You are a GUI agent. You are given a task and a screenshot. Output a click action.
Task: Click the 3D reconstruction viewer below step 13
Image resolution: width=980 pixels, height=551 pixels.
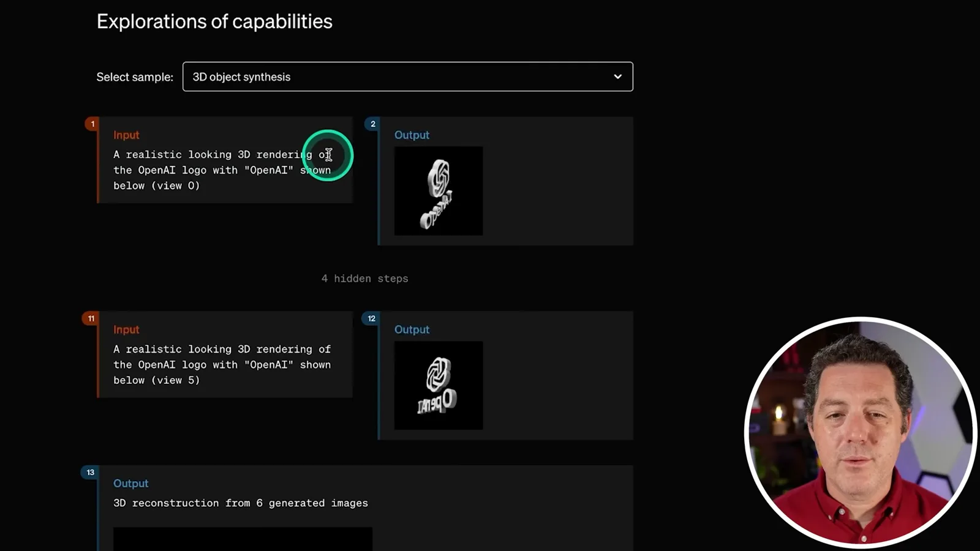point(243,539)
